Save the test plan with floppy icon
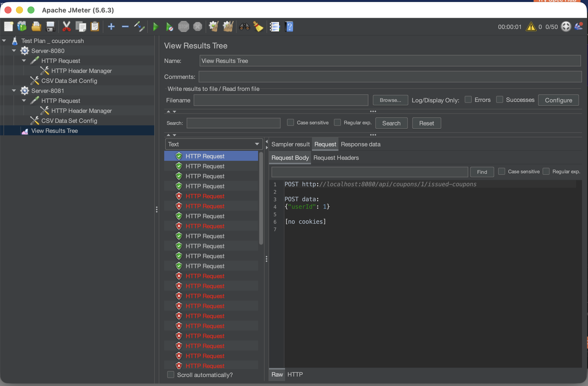The image size is (588, 386). point(51,26)
